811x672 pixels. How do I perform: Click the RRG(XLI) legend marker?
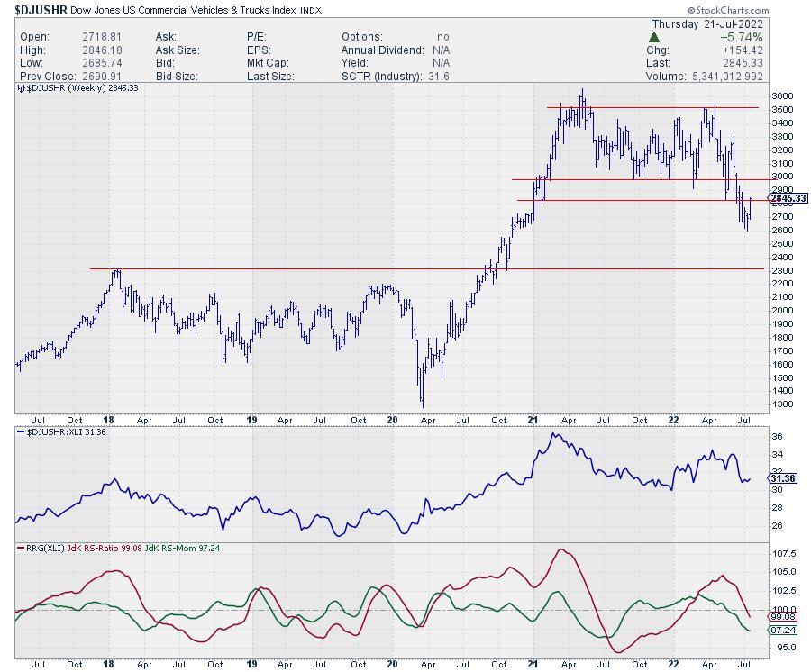[x=20, y=549]
